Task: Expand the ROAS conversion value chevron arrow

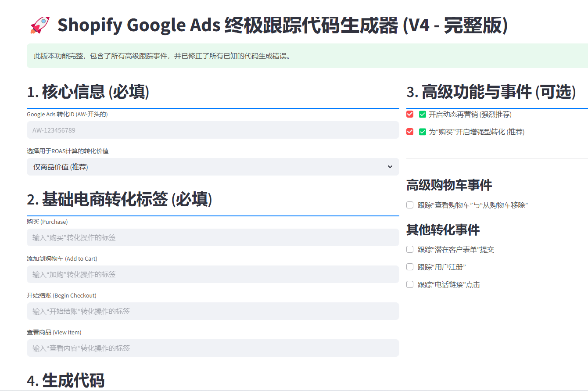Action: point(390,167)
